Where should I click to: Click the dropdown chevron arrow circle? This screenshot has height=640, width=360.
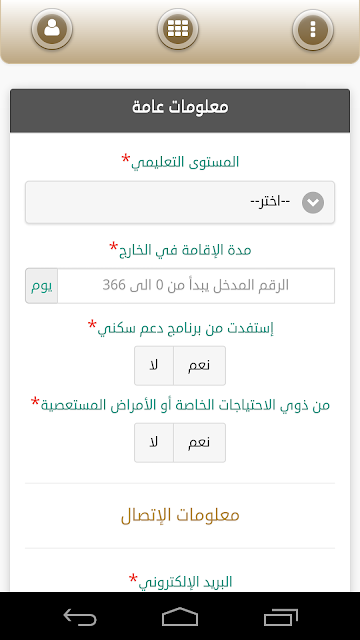[313, 202]
